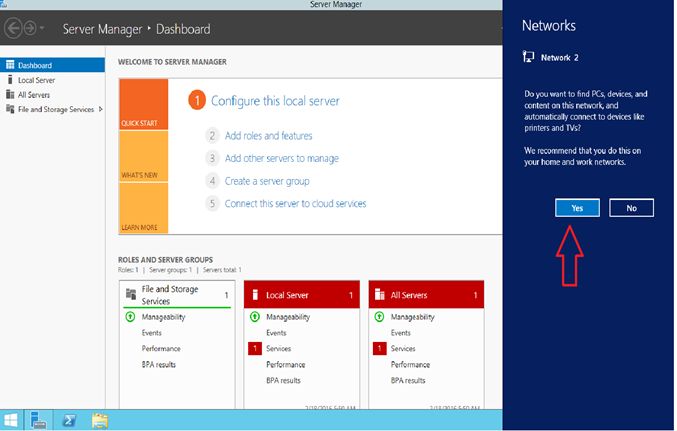The width and height of the screenshot is (677, 431).
Task: Click Services in the Local Server tile
Action: pyautogui.click(x=278, y=349)
